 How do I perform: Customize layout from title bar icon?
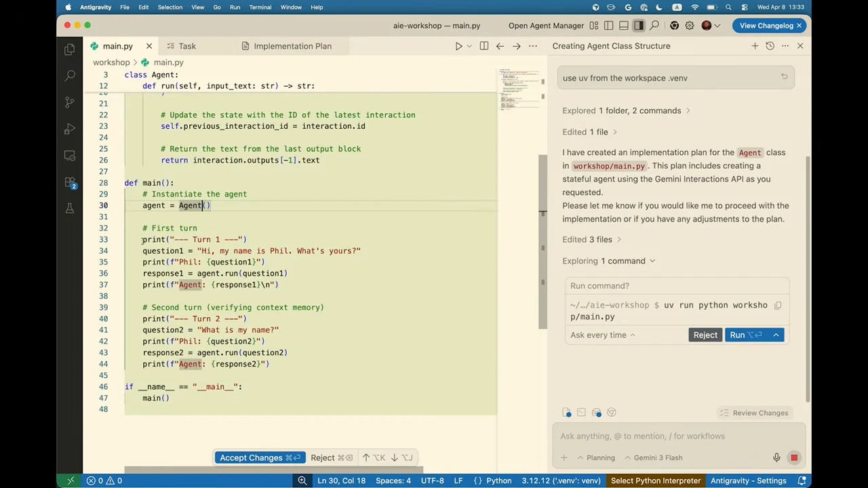[594, 26]
